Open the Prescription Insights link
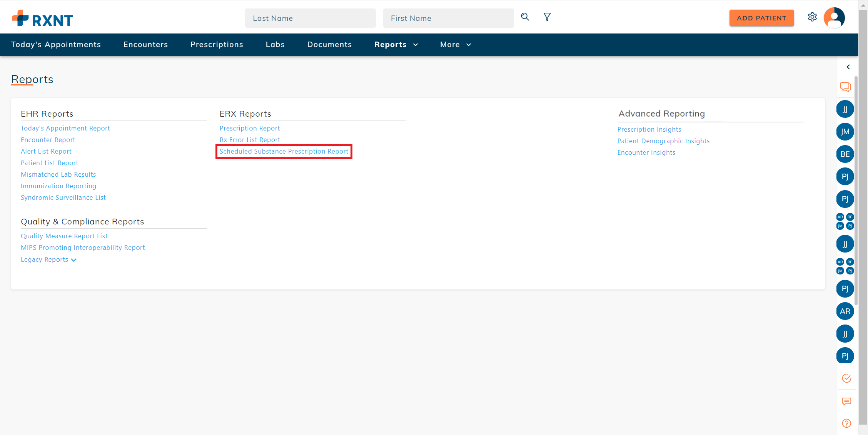The height and width of the screenshot is (435, 868). 649,129
